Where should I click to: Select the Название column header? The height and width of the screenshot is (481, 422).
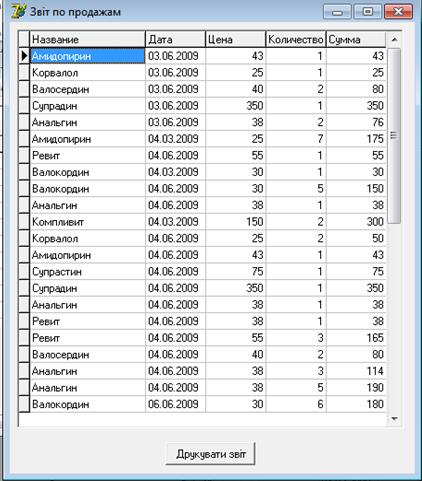88,39
